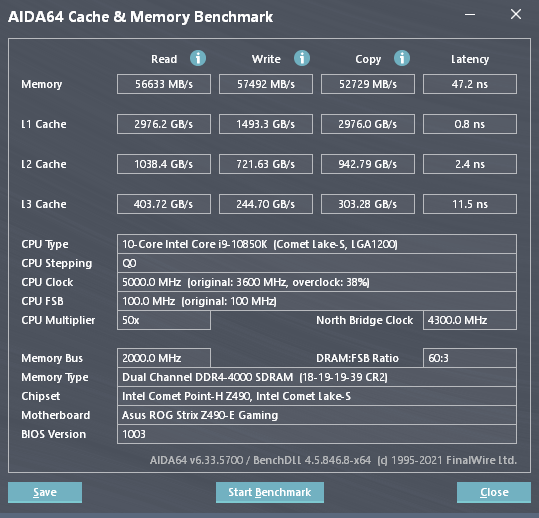Image resolution: width=539 pixels, height=518 pixels.
Task: Select the L3 Cache Copy 303.28 GB/s field
Action: [368, 204]
